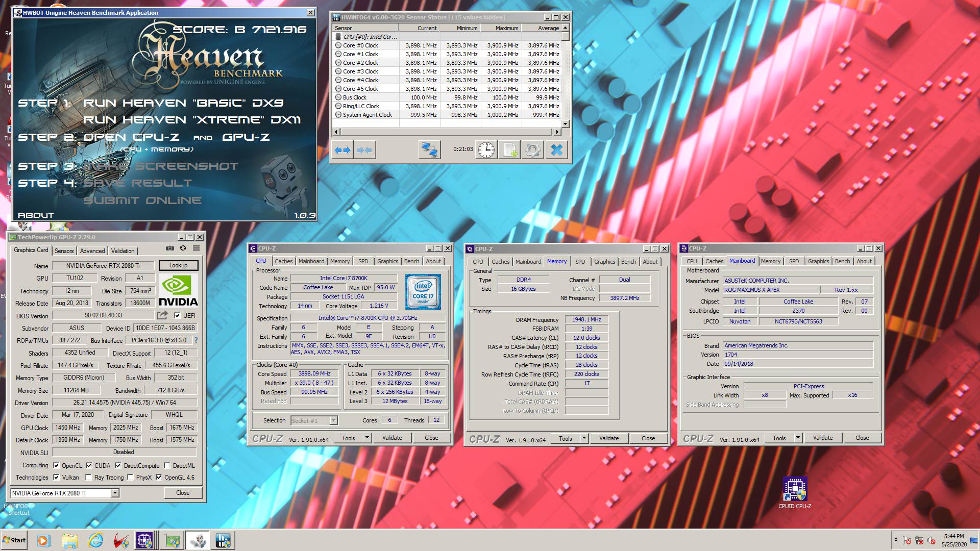This screenshot has height=551, width=980.
Task: Open the HWiNFO64 Shortcut on the desktop
Action: coord(18,509)
